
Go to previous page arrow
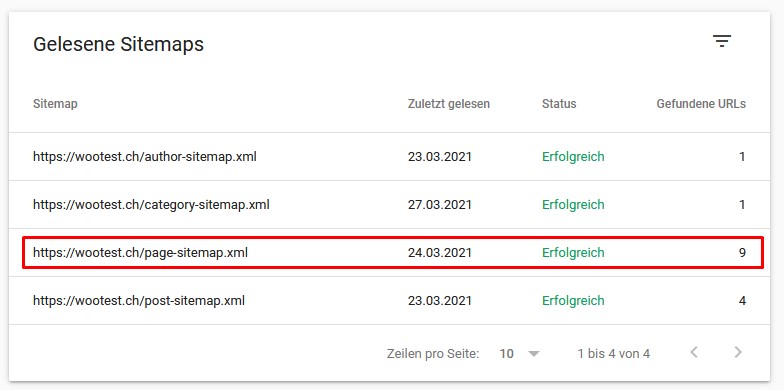point(694,352)
